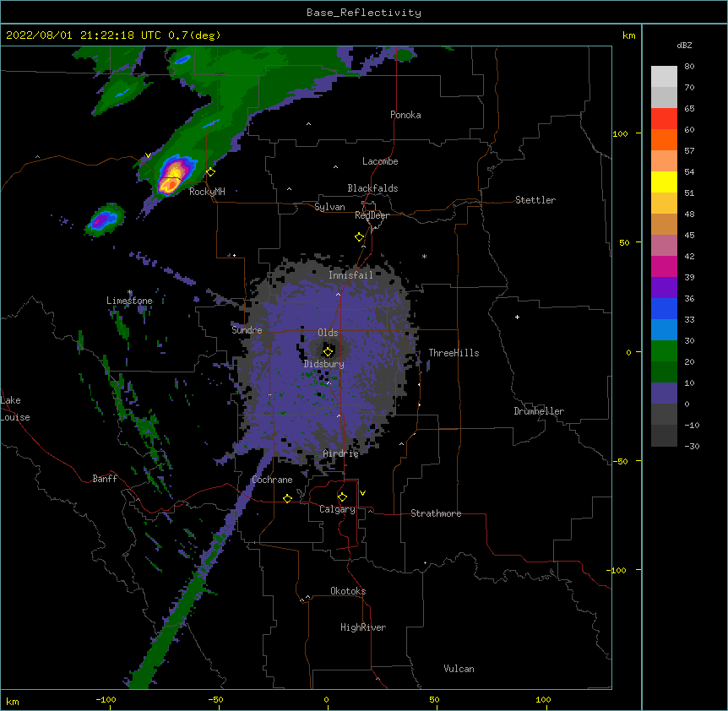Select the Calgary city label
This screenshot has height=711, width=728.
point(337,509)
